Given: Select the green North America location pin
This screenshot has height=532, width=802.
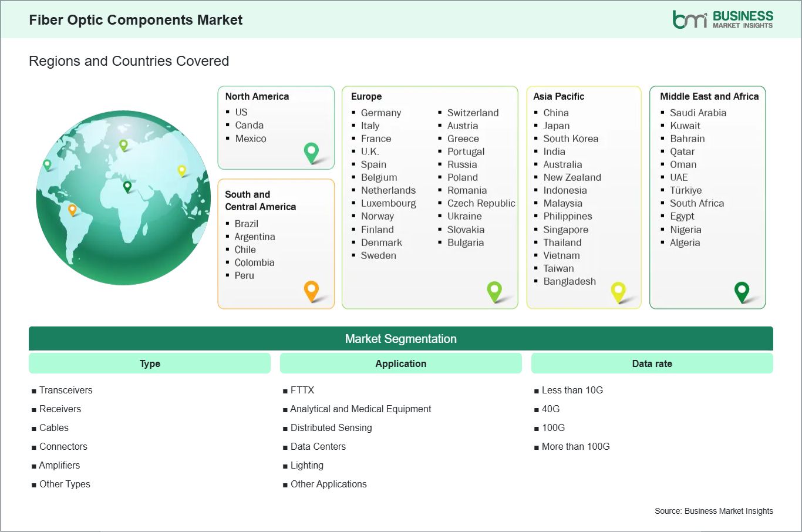Looking at the screenshot, I should click(311, 151).
